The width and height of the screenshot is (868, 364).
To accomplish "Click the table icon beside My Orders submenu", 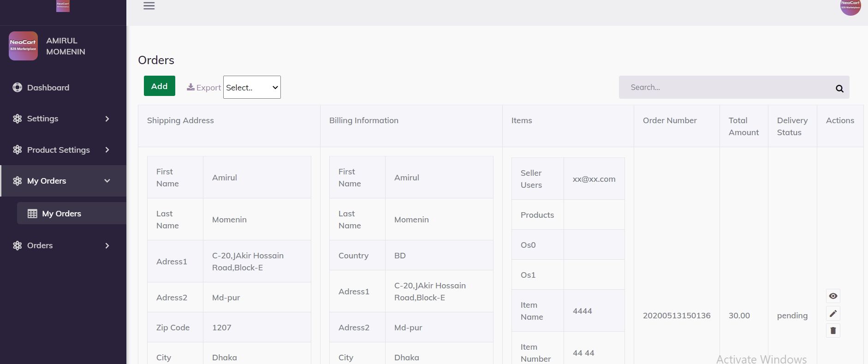I will pos(32,214).
